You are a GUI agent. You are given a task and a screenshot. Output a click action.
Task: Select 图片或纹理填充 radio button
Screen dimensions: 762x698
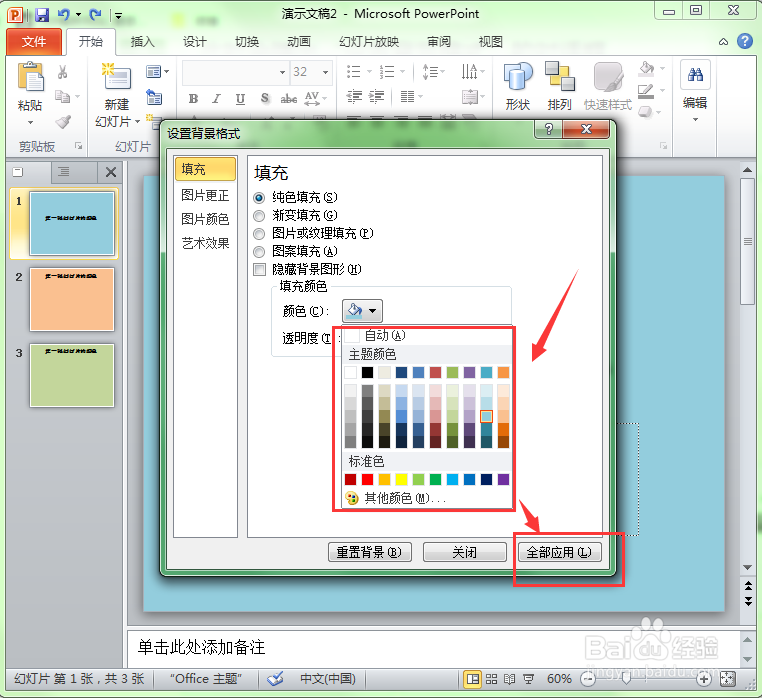259,234
